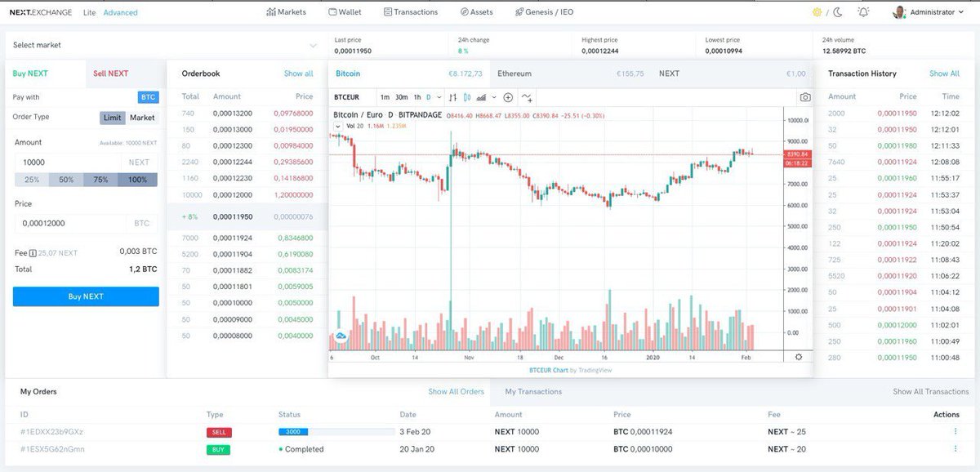The image size is (980, 472).
Task: Click the cloud icon on chart
Action: click(x=341, y=336)
